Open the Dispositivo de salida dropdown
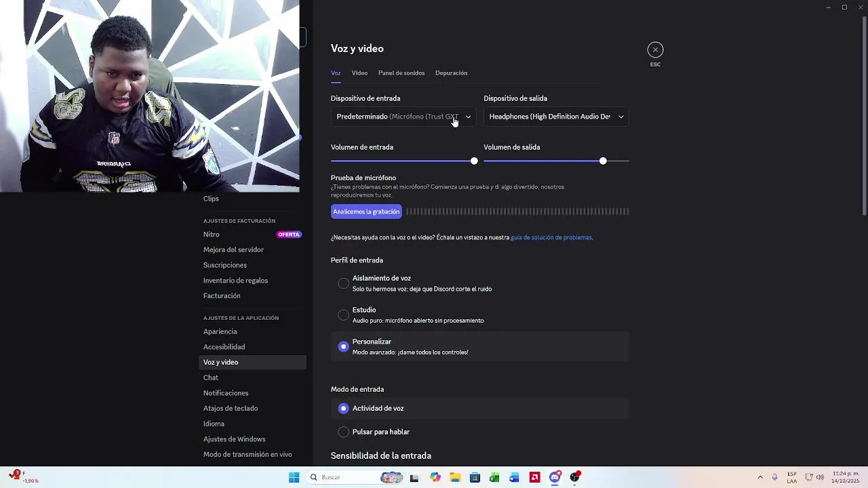868x488 pixels. (556, 117)
